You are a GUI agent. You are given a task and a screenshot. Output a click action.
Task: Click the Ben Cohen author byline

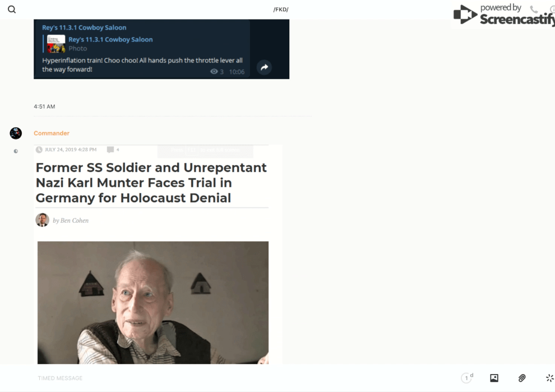[x=71, y=221]
